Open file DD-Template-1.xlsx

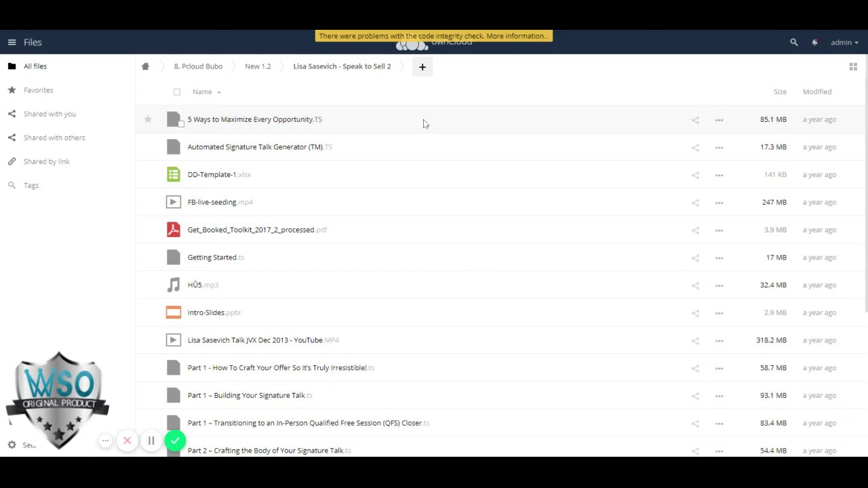point(219,175)
